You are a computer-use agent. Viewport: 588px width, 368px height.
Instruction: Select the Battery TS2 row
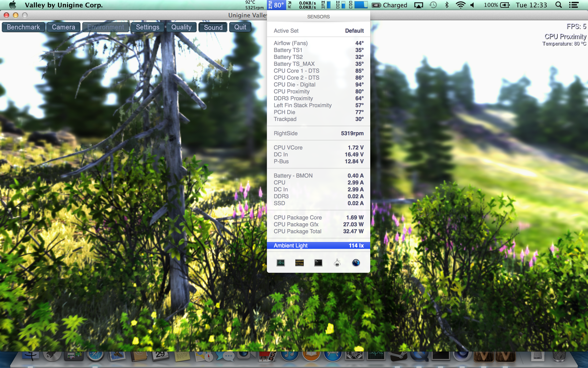318,57
